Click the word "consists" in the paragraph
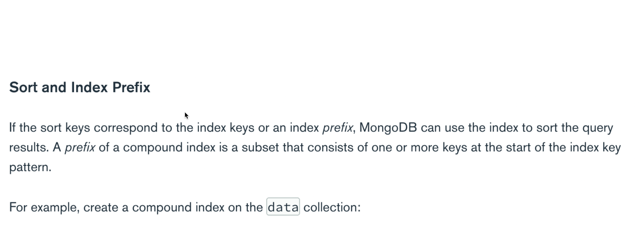The height and width of the screenshot is (228, 644). pyautogui.click(x=330, y=147)
